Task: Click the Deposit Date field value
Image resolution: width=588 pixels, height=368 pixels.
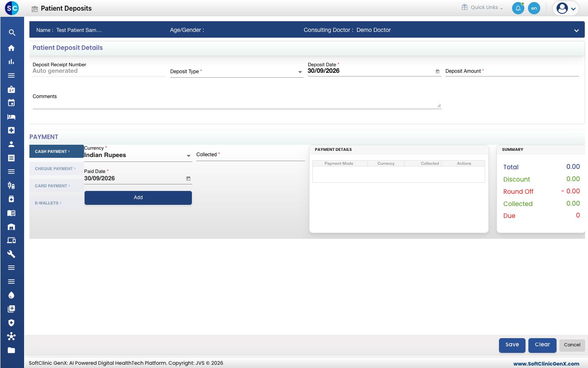Action: 324,71
